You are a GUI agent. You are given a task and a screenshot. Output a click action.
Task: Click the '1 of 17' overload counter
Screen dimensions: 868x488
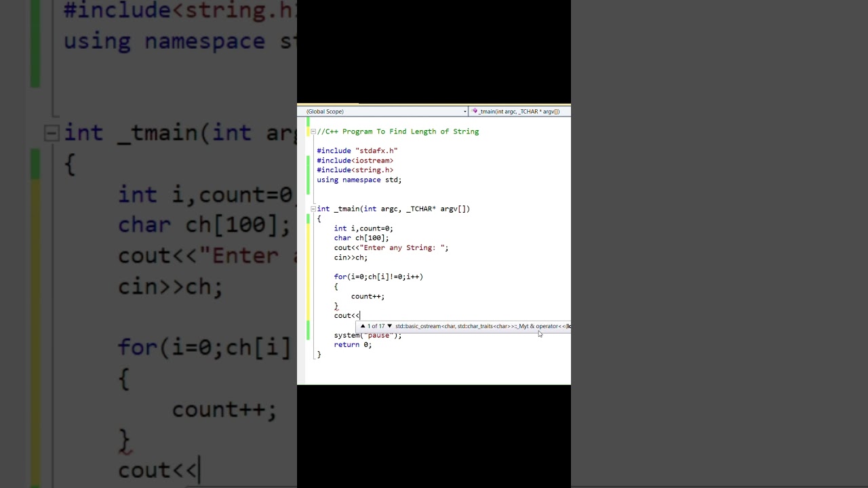(376, 326)
